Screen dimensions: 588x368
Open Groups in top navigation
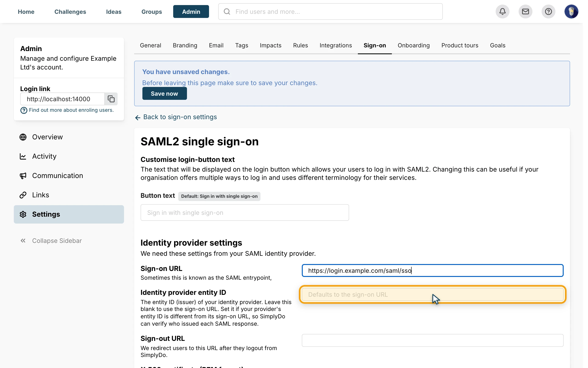152,12
